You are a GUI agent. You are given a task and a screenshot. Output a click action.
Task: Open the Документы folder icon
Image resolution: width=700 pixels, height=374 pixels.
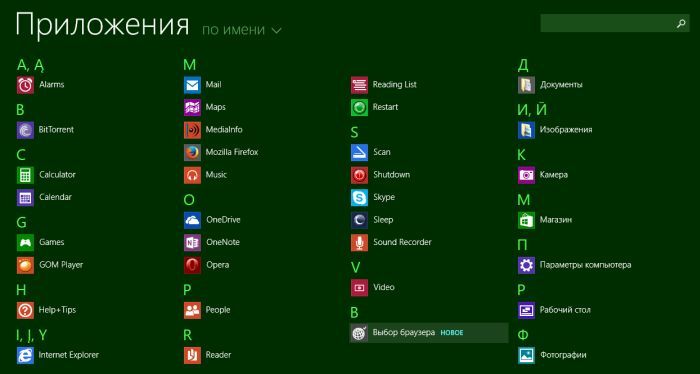click(x=526, y=85)
